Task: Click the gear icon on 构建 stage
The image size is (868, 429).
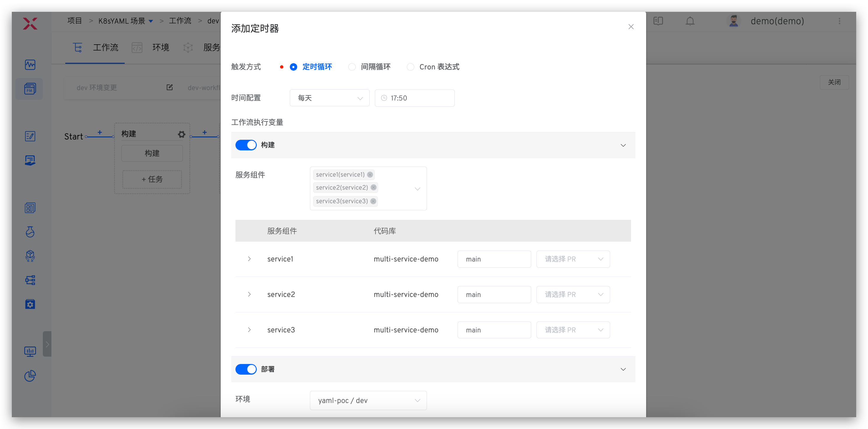Action: (182, 134)
